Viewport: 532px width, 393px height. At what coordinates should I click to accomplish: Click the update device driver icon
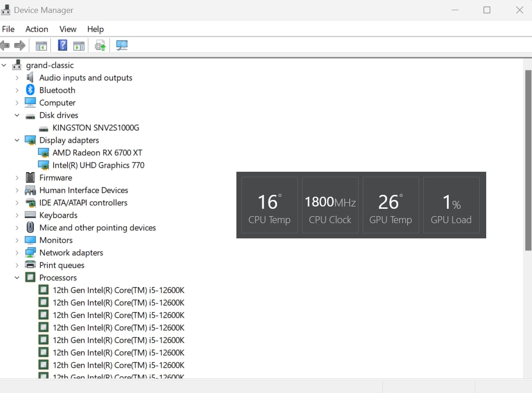[x=100, y=45]
